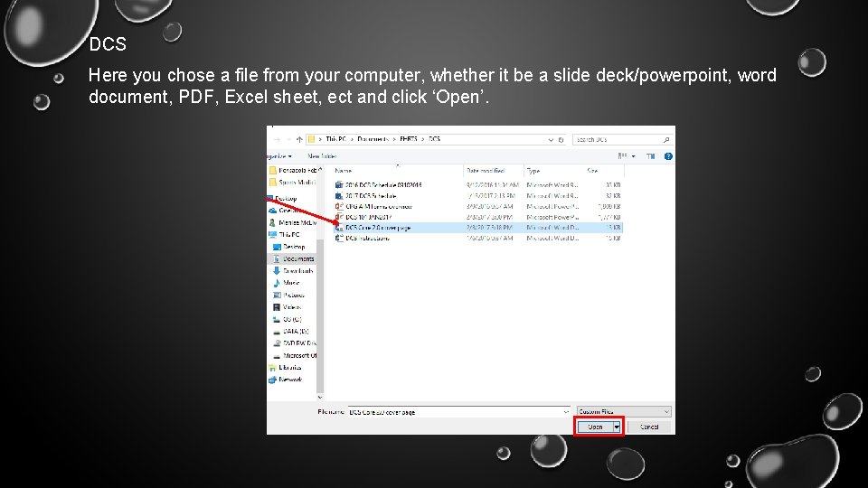
Task: Click the Open button
Action: pyautogui.click(x=595, y=427)
